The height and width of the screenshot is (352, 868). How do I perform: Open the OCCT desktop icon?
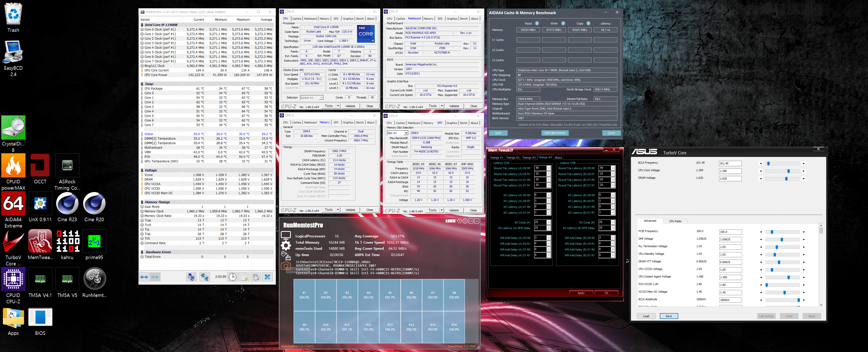(x=40, y=169)
